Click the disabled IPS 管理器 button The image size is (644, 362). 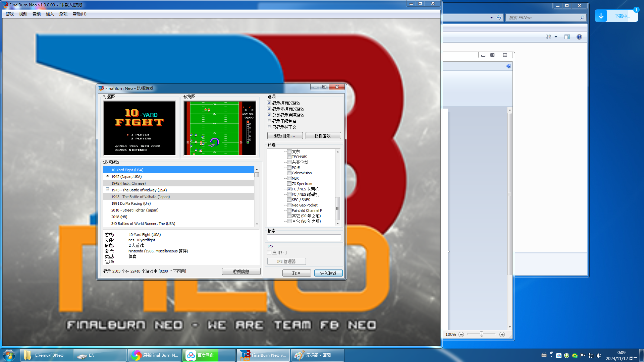coord(286,261)
